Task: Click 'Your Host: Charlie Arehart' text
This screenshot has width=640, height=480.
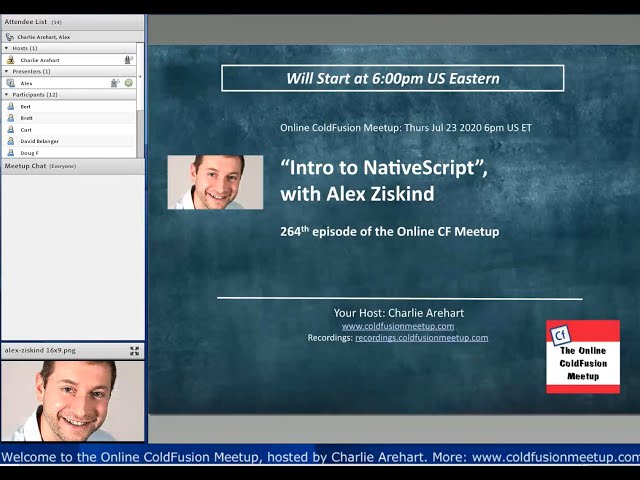Action: (x=399, y=313)
